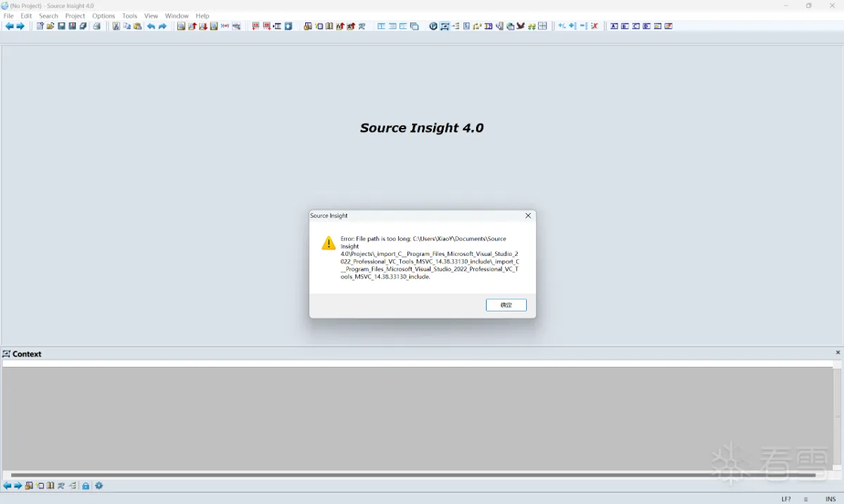Click the forward arrow in Context window toolbar
Screen dimensions: 844x504
[18, 486]
